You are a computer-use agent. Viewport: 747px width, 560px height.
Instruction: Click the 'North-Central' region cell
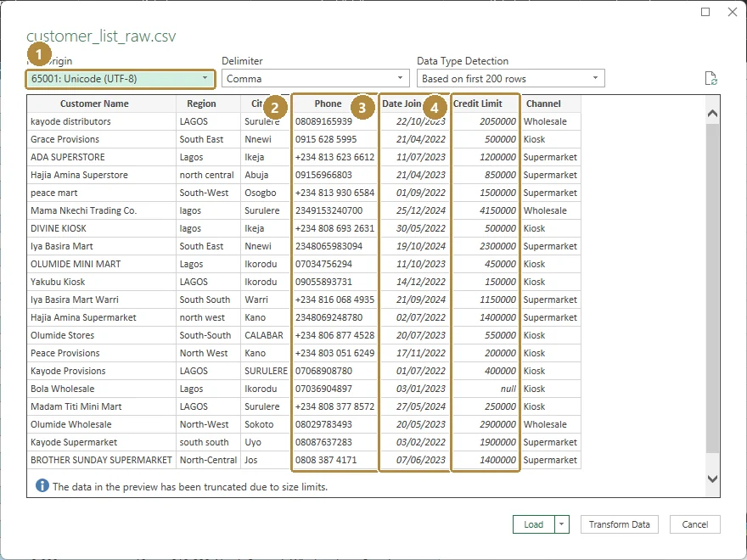pos(209,460)
